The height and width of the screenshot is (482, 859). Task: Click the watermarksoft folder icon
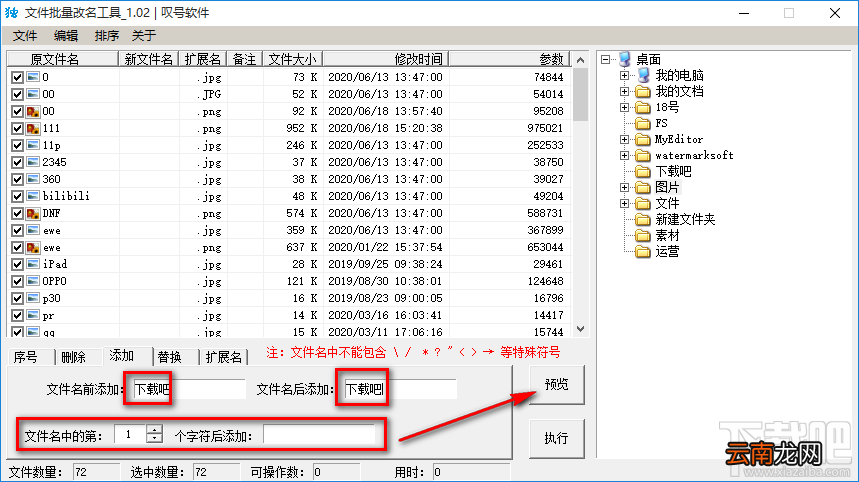click(643, 155)
